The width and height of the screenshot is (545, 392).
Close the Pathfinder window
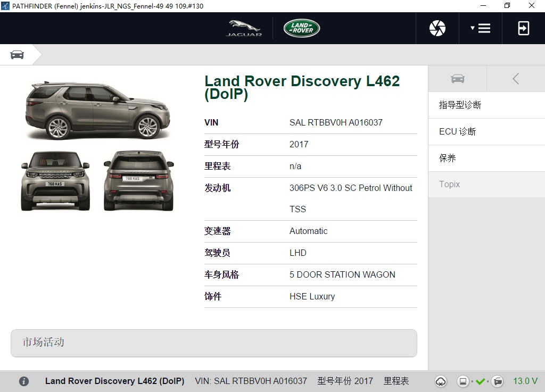(x=532, y=6)
